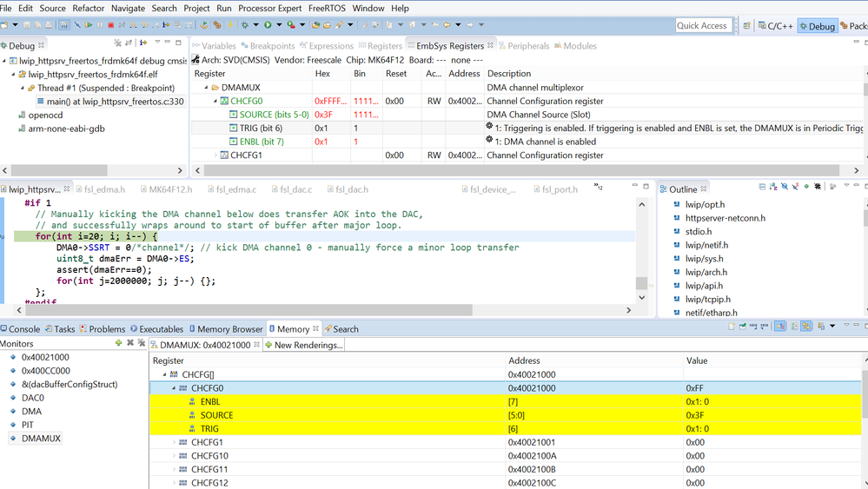
Task: Click the red Terminate debug icon
Action: 110,25
